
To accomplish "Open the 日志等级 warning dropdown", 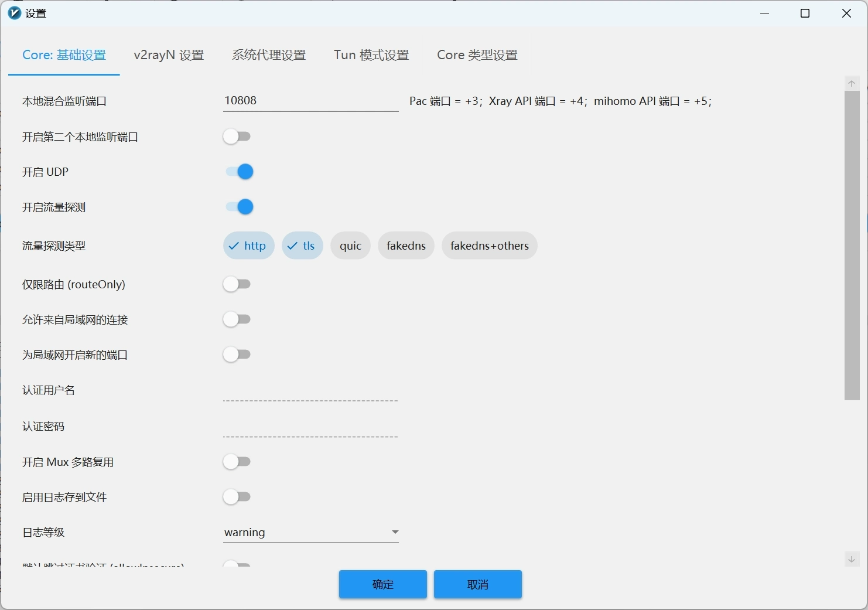I will coord(311,532).
